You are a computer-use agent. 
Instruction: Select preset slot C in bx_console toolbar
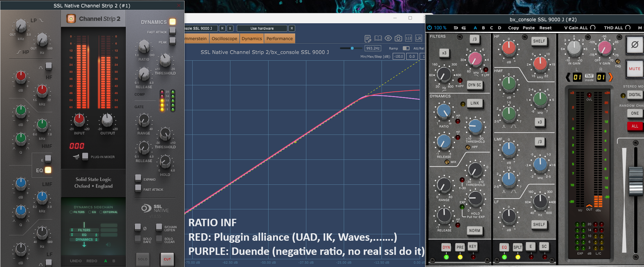(492, 28)
